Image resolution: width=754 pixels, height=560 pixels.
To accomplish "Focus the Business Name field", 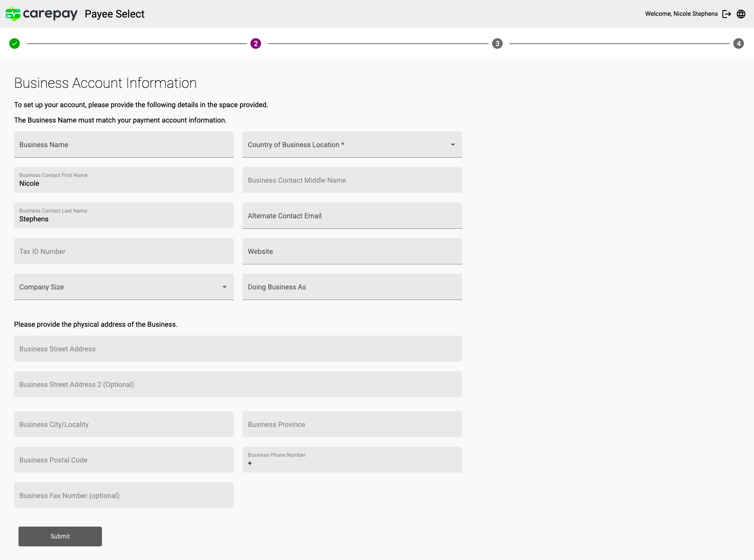I will 123,145.
